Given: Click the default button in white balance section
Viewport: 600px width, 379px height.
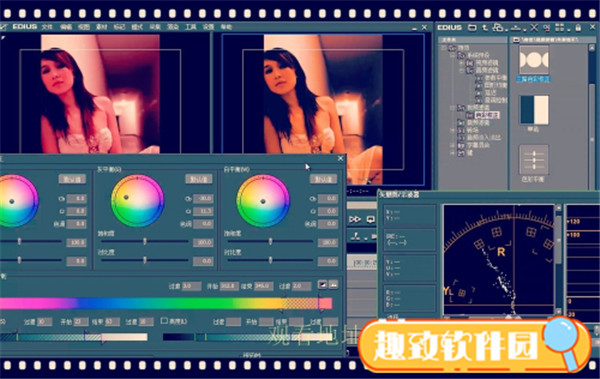Looking at the screenshot, I should coord(323,179).
